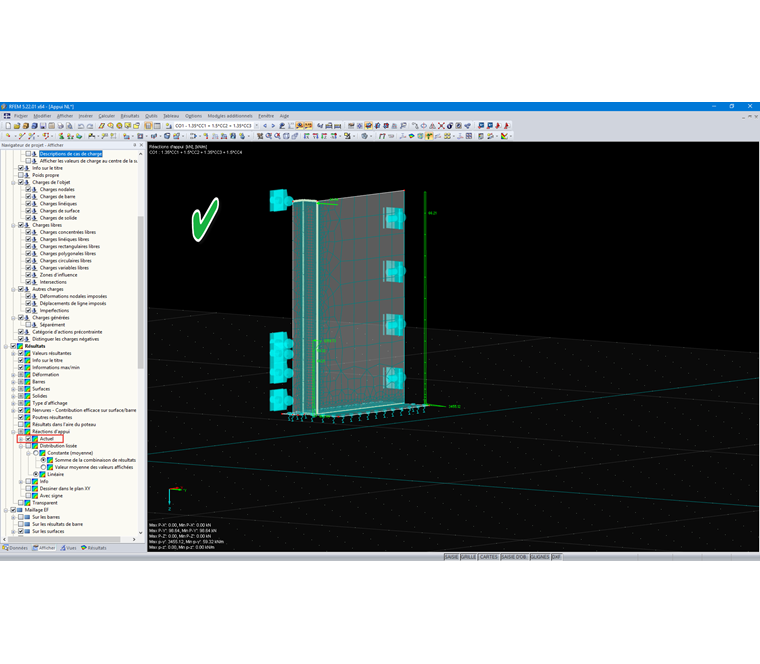Click the zoom magnifier icon in second toolbar
This screenshot has width=760, height=664.
(x=269, y=136)
